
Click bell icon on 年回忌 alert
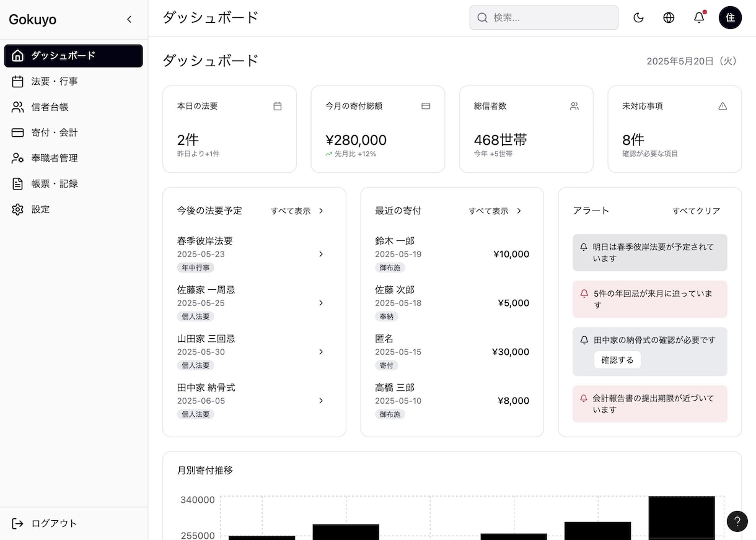tap(584, 294)
